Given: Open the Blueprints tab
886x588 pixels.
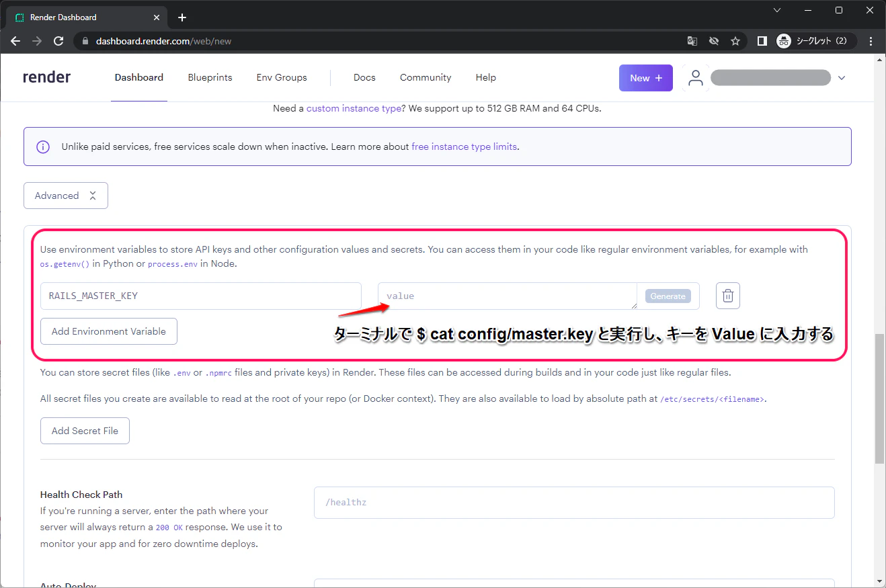Looking at the screenshot, I should click(210, 77).
